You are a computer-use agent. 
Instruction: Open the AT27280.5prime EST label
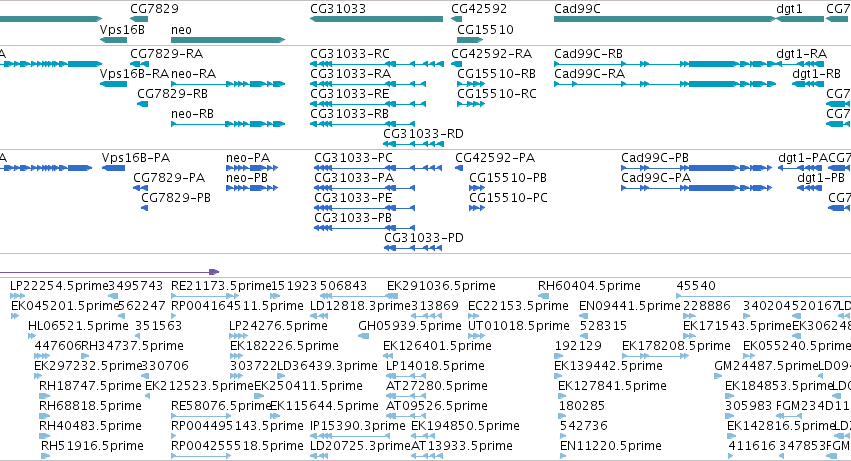(x=437, y=387)
